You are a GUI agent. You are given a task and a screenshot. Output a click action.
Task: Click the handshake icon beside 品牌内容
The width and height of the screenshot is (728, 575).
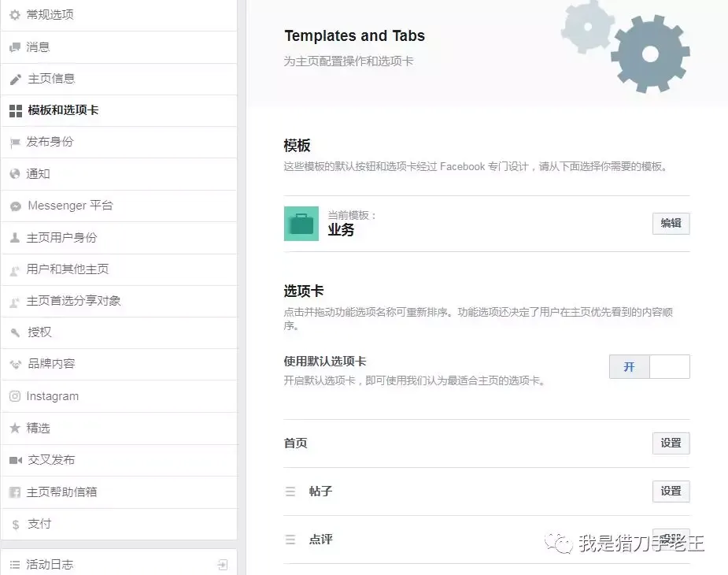[x=15, y=364]
